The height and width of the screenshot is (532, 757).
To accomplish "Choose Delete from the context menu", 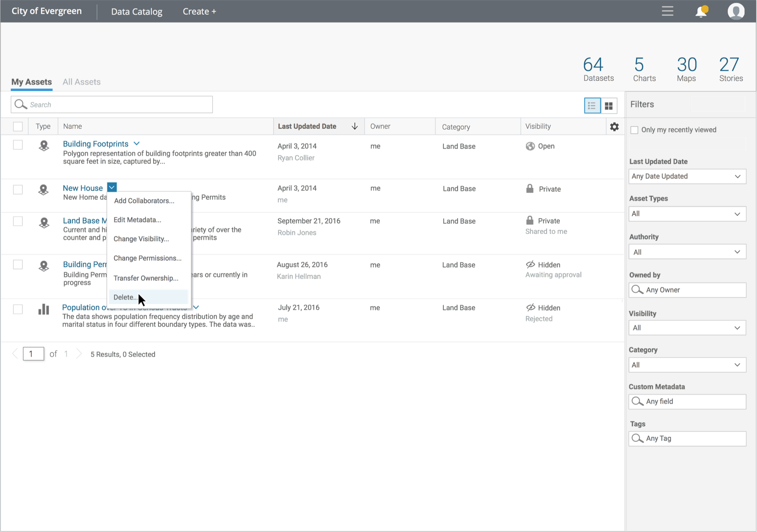I will pyautogui.click(x=148, y=297).
